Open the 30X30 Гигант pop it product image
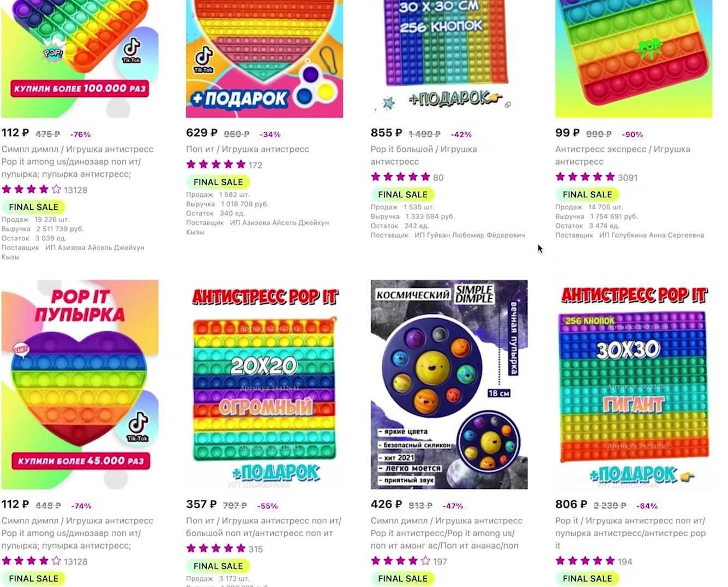The width and height of the screenshot is (728, 587). (634, 384)
